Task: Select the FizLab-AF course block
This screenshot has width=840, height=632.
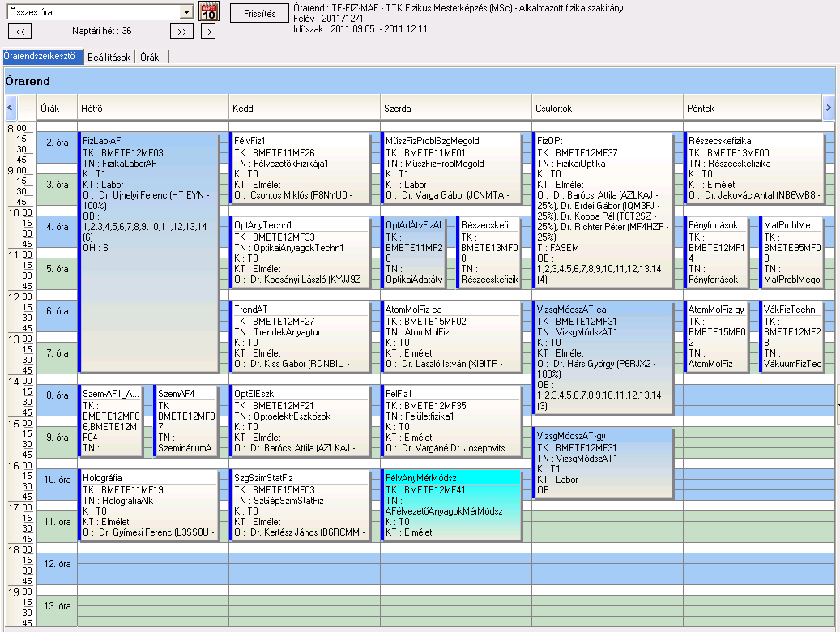Action: point(148,252)
